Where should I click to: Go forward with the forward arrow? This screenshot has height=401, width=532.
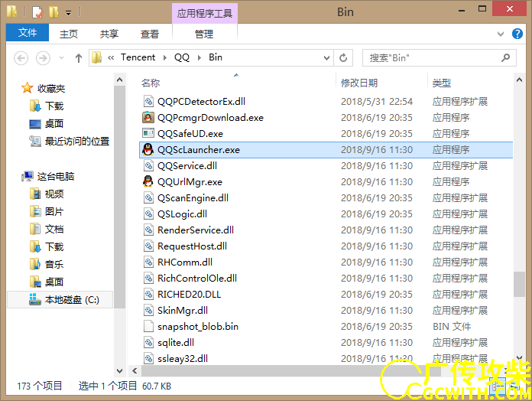43,58
